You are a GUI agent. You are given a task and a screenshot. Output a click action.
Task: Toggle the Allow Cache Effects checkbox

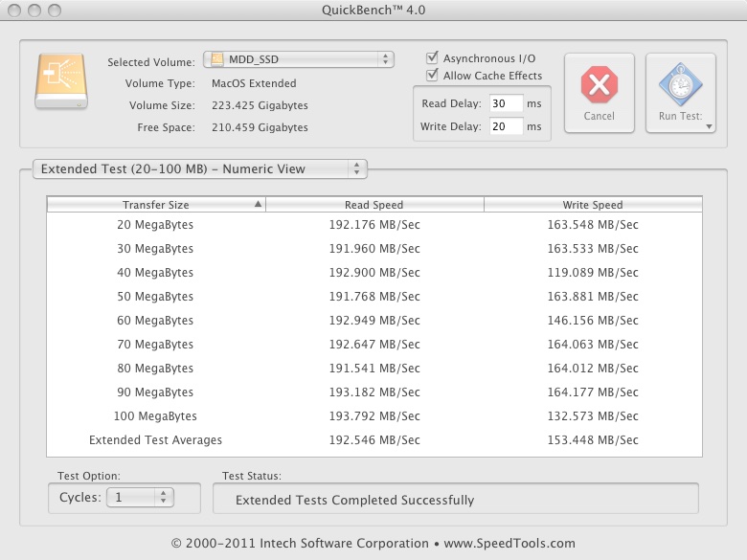point(432,76)
